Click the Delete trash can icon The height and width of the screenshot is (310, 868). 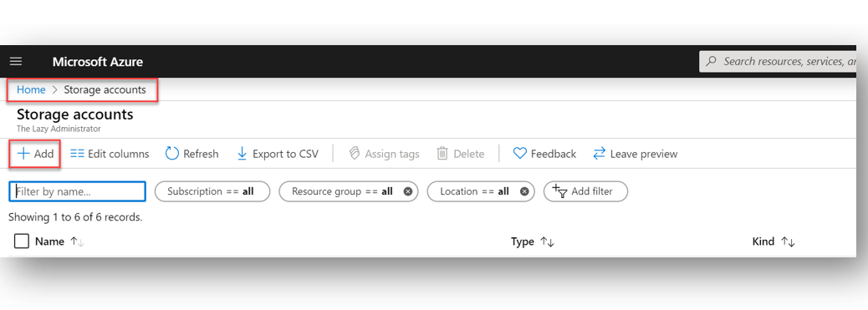pos(442,154)
